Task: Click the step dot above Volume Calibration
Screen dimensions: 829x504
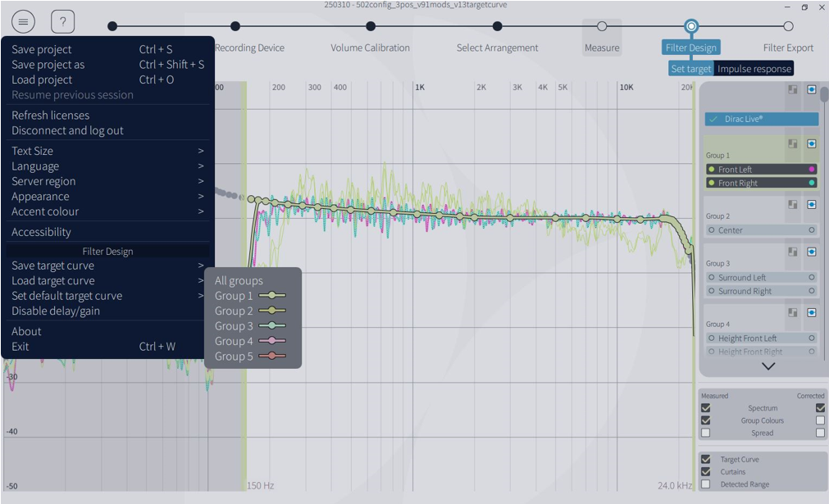Action: 371,26
